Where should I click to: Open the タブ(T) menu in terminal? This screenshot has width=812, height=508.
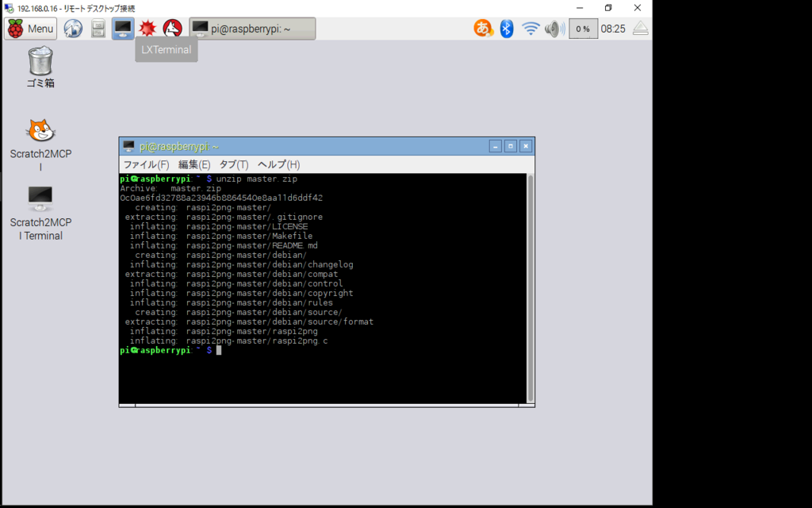point(234,165)
